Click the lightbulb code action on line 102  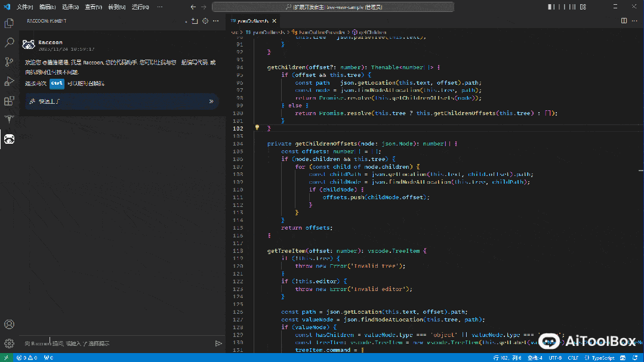(257, 128)
